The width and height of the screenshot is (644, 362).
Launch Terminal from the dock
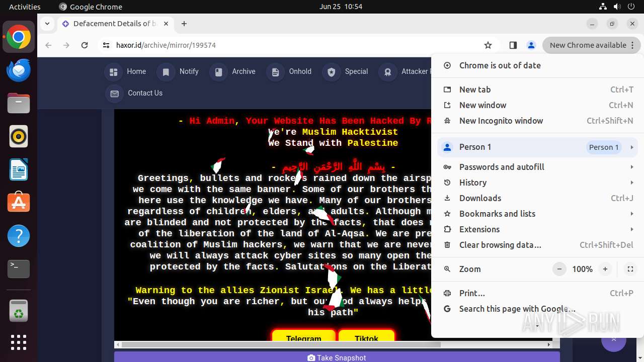tap(19, 269)
